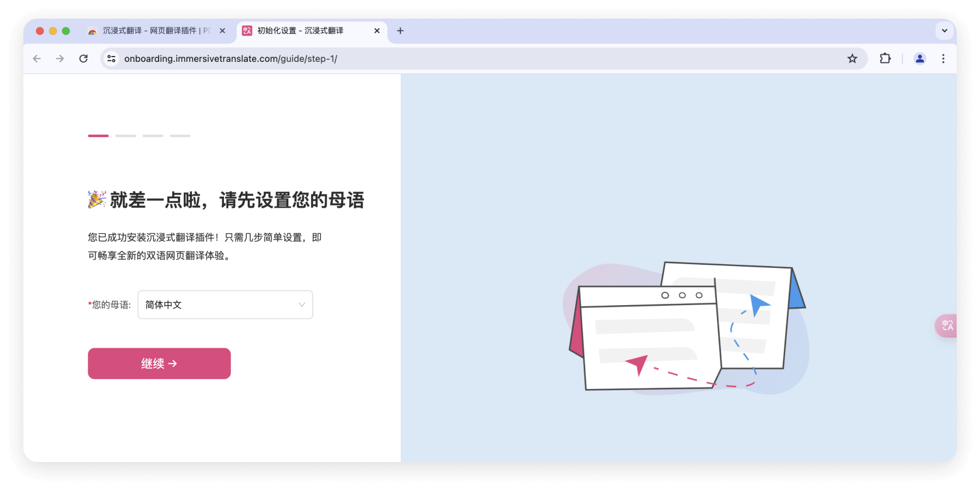Click the chevron in the 简体中文 selector
This screenshot has height=490, width=980.
coord(302,304)
